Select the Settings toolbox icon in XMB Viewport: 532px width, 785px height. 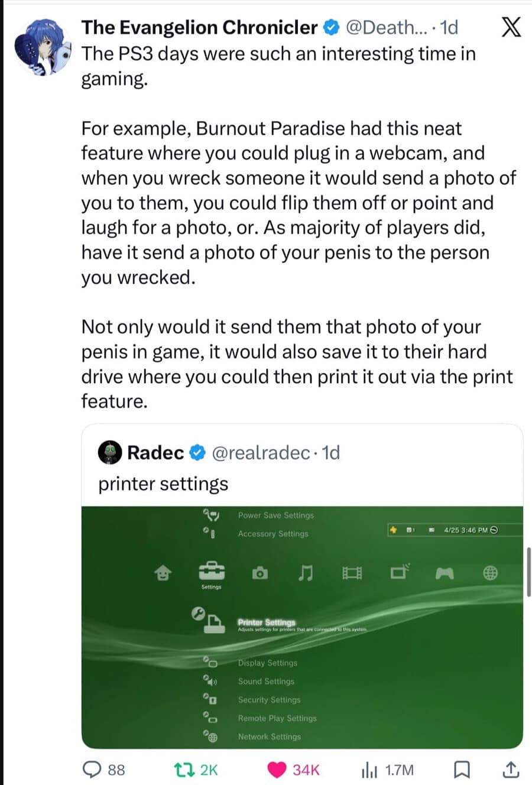pos(212,572)
